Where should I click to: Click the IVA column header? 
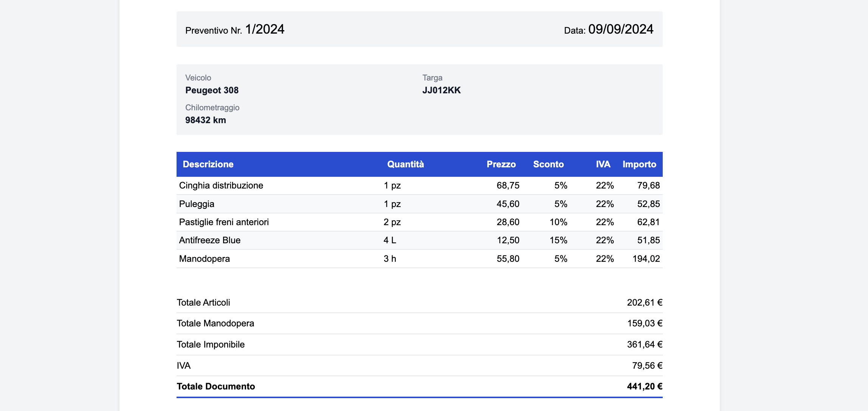[x=603, y=164]
